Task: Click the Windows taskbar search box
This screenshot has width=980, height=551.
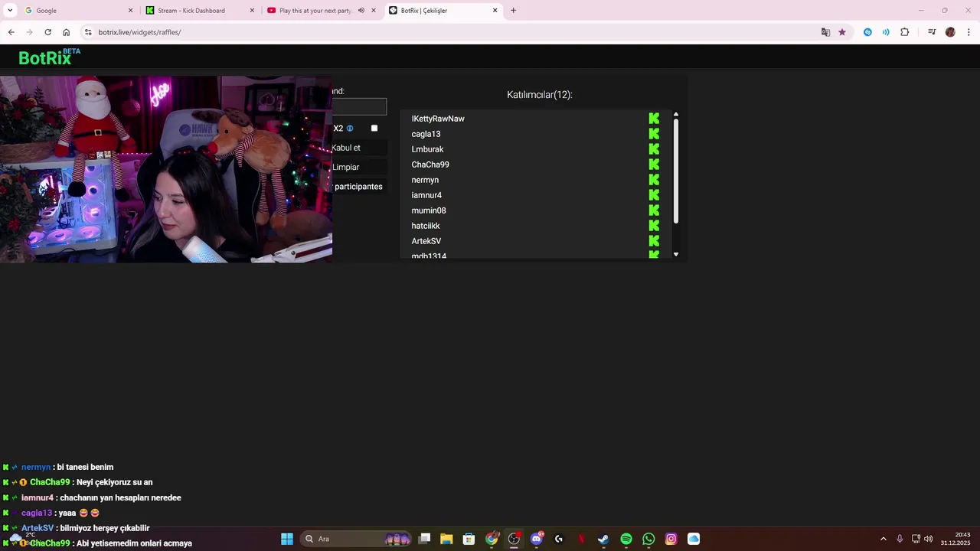Action: pyautogui.click(x=354, y=539)
